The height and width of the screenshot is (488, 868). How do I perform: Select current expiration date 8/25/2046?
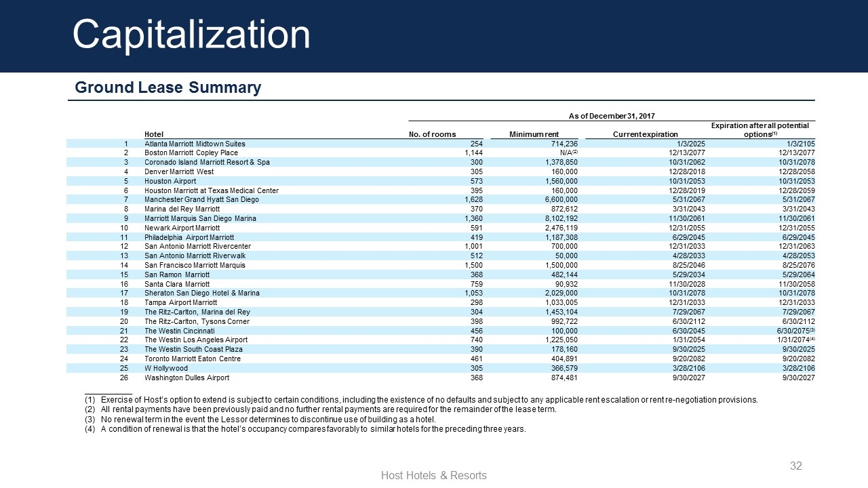(x=690, y=266)
